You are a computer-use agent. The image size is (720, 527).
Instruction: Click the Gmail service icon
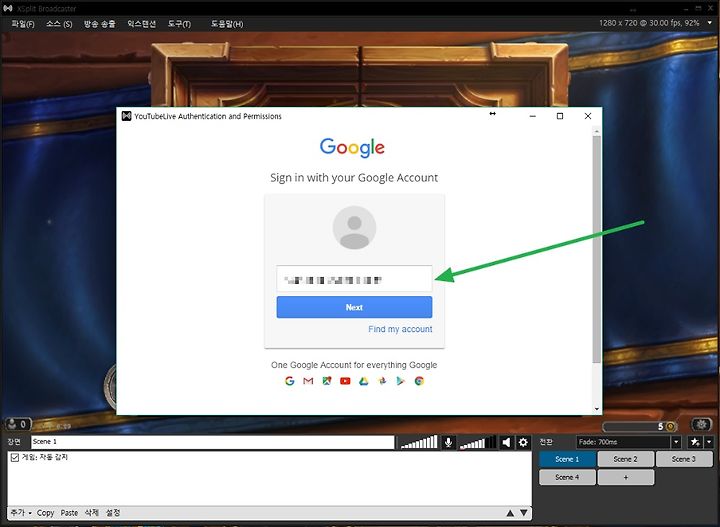(308, 381)
